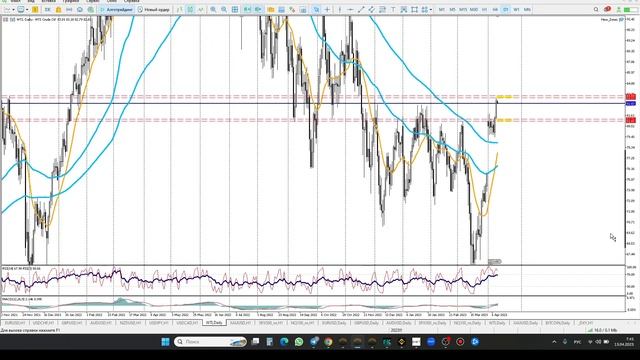This screenshot has height=360, width=640.
Task: Switch chart to candlesticks mode
Action: pos(190,9)
